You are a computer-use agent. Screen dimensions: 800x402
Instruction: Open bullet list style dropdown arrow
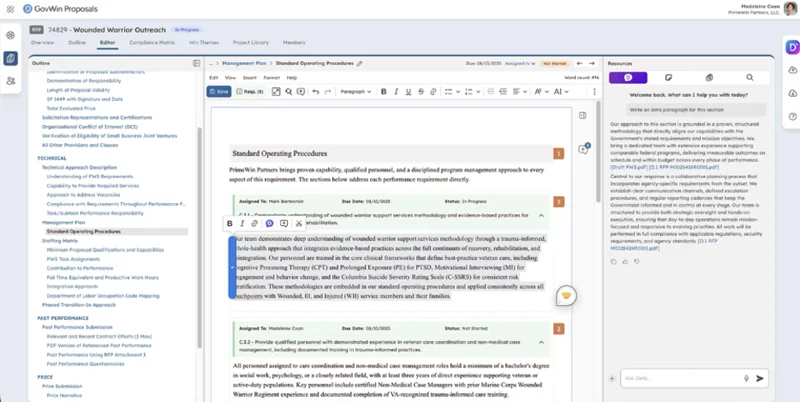pyautogui.click(x=458, y=92)
